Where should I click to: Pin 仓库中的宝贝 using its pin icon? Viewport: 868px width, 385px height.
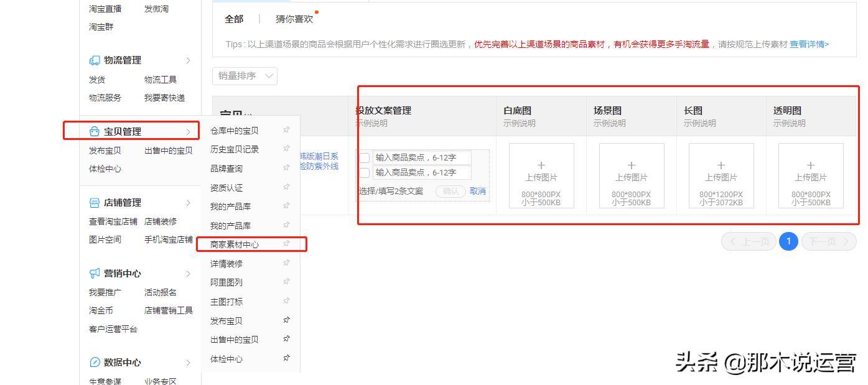coord(286,130)
